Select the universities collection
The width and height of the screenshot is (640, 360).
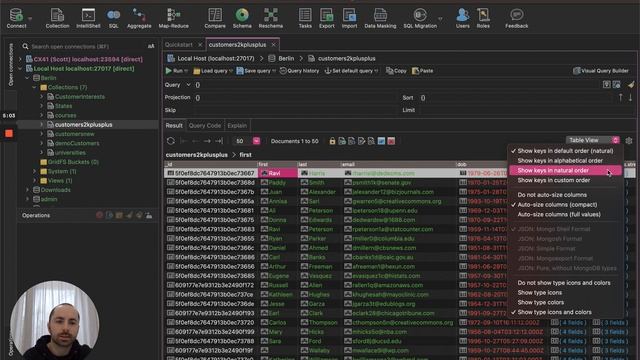(x=70, y=153)
